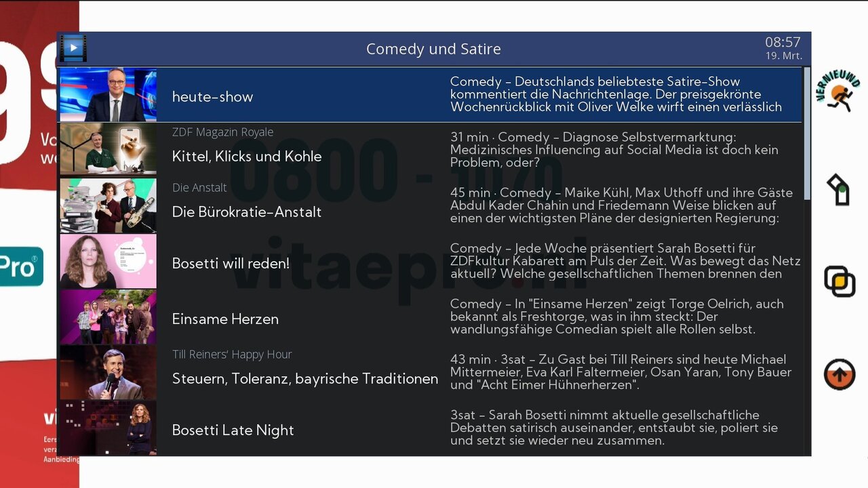Click the "19. Mrt." date display
This screenshot has width=868, height=488.
[x=784, y=56]
